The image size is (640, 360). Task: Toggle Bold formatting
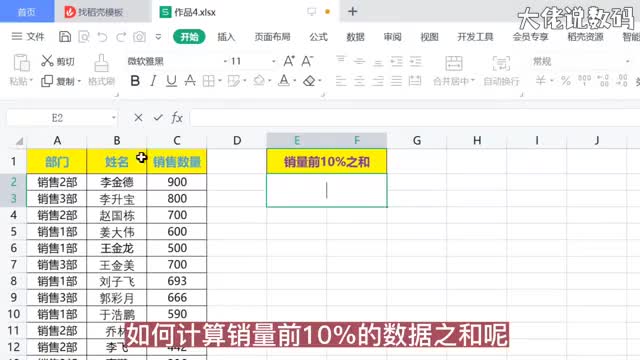[x=135, y=81]
